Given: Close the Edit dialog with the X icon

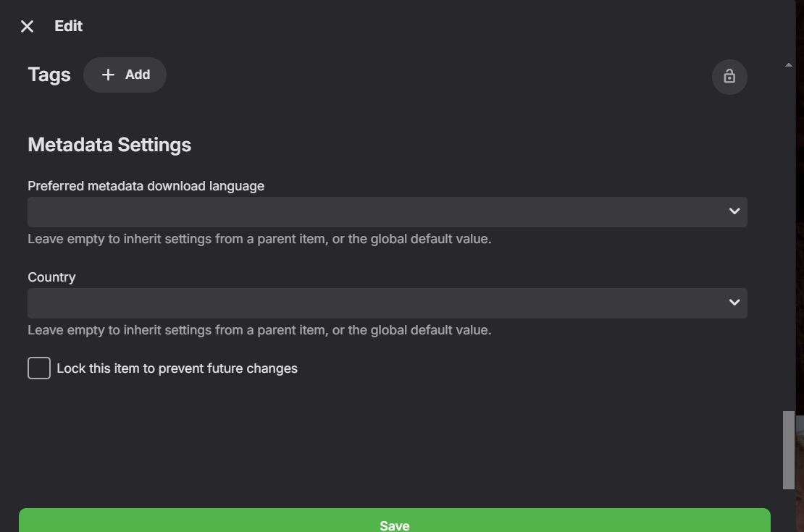Looking at the screenshot, I should coord(27,27).
